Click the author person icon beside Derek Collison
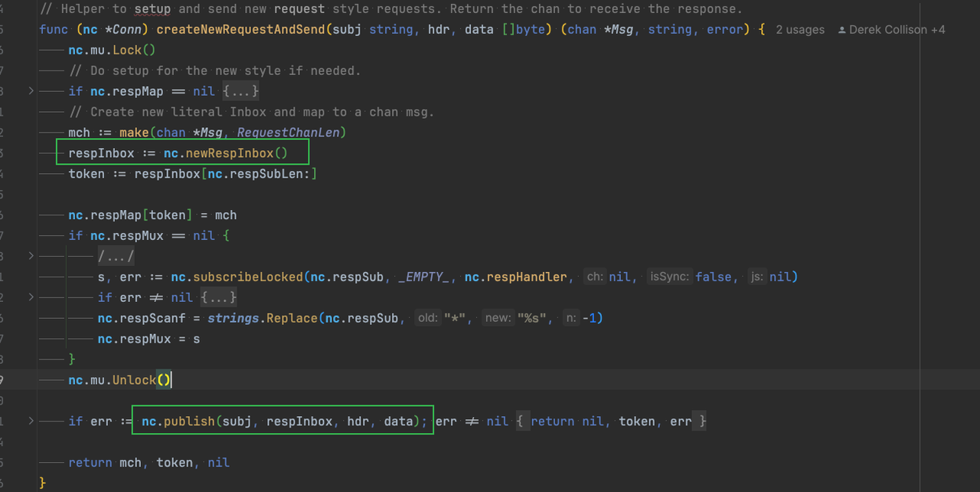The width and height of the screenshot is (980, 492). click(842, 30)
